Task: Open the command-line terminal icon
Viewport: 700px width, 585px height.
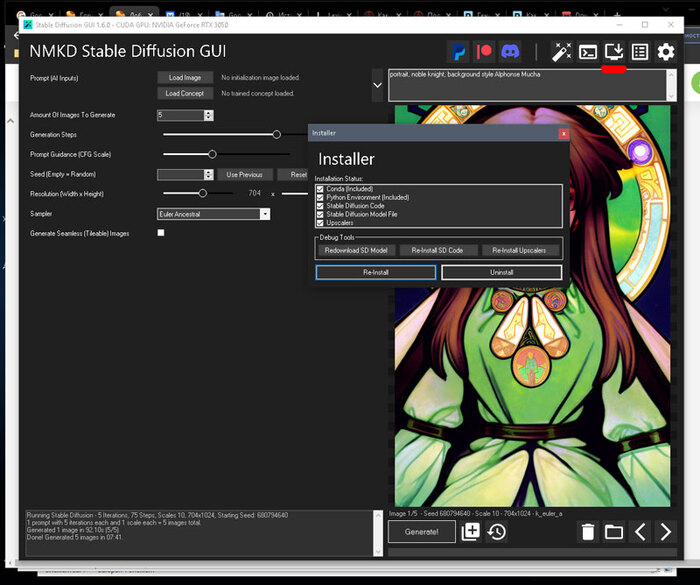Action: click(588, 51)
